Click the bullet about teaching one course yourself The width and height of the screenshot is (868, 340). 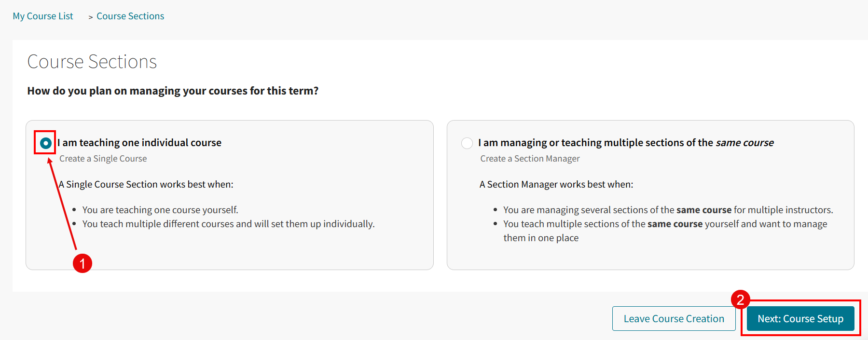tap(161, 209)
